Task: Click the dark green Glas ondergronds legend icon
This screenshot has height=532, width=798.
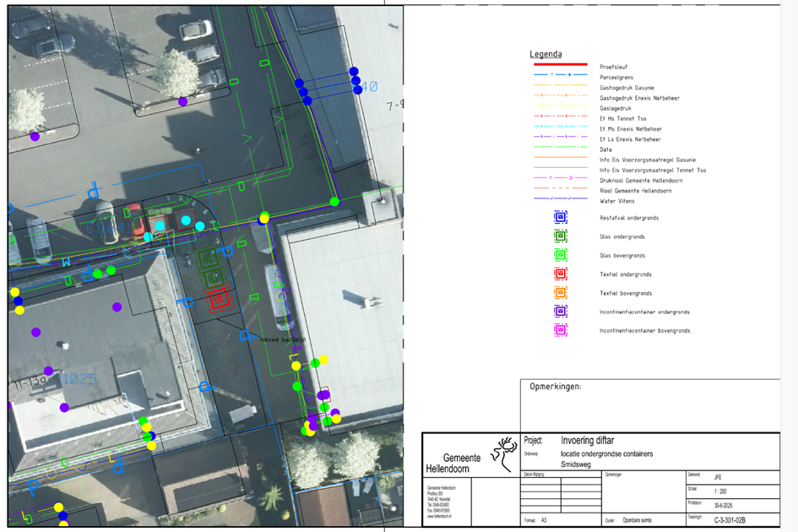Action: click(x=560, y=236)
